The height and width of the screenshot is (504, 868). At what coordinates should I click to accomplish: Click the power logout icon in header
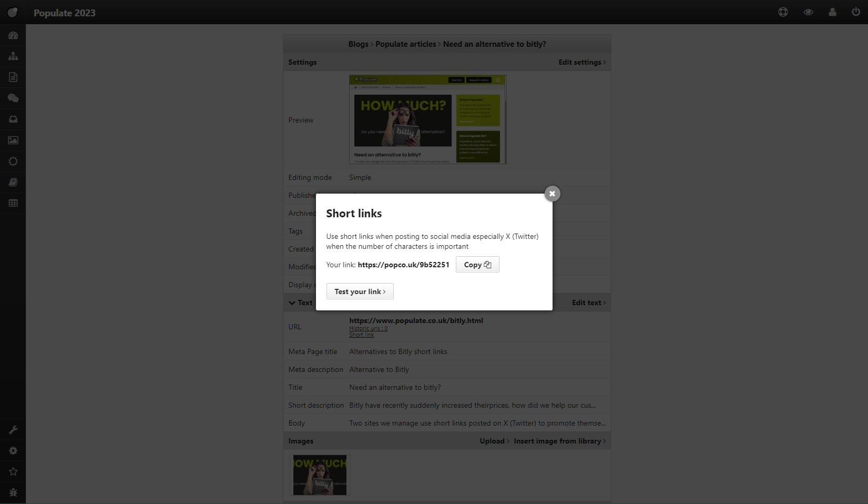pos(856,12)
